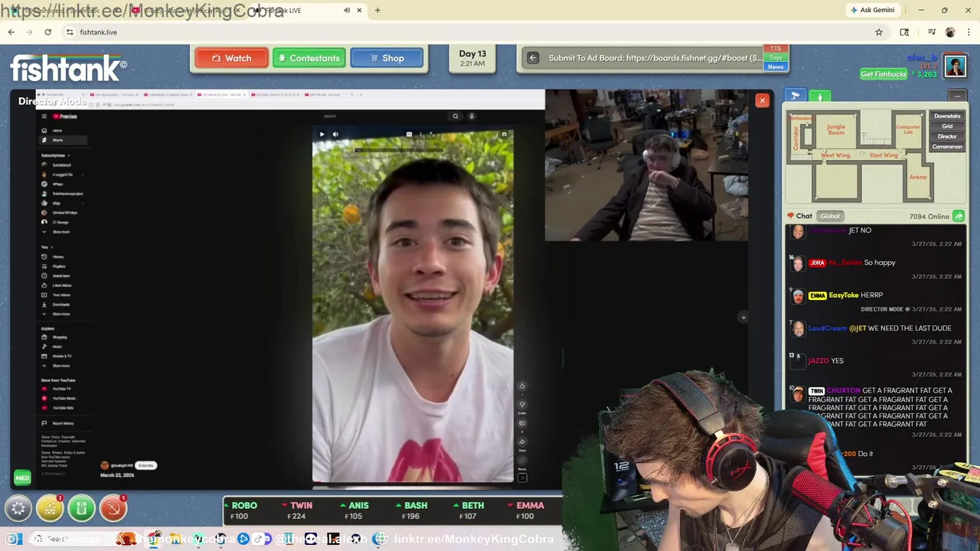
Task: Open the green book icon
Action: pos(81,508)
